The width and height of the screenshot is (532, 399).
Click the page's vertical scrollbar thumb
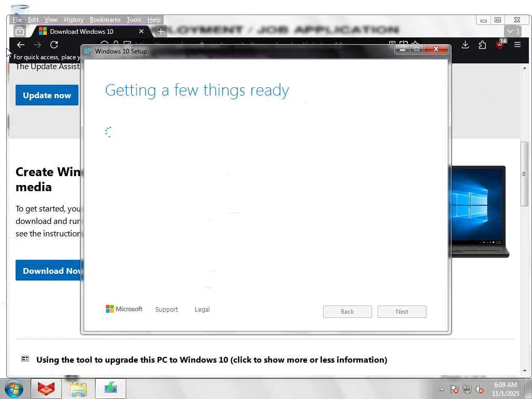pos(525,174)
